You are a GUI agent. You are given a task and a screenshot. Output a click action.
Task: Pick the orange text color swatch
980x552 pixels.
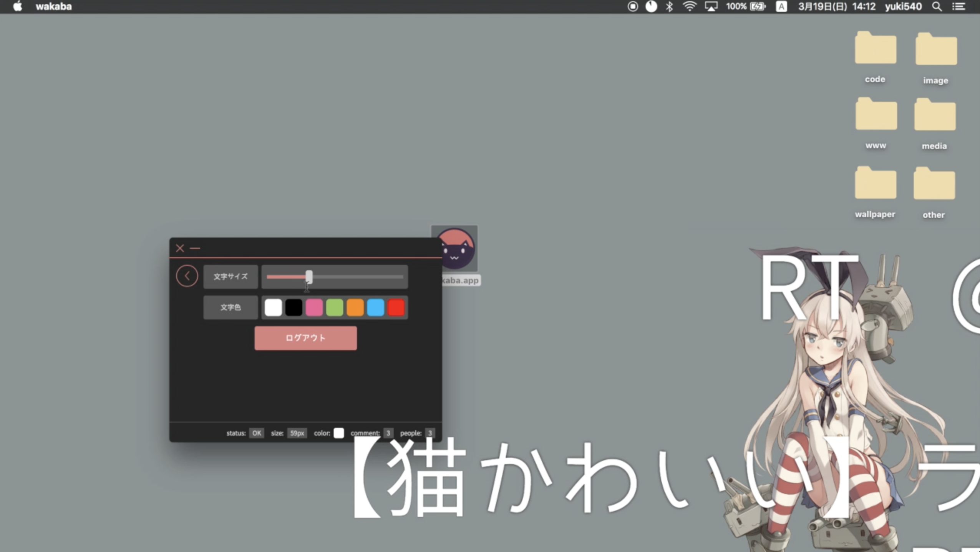point(355,308)
